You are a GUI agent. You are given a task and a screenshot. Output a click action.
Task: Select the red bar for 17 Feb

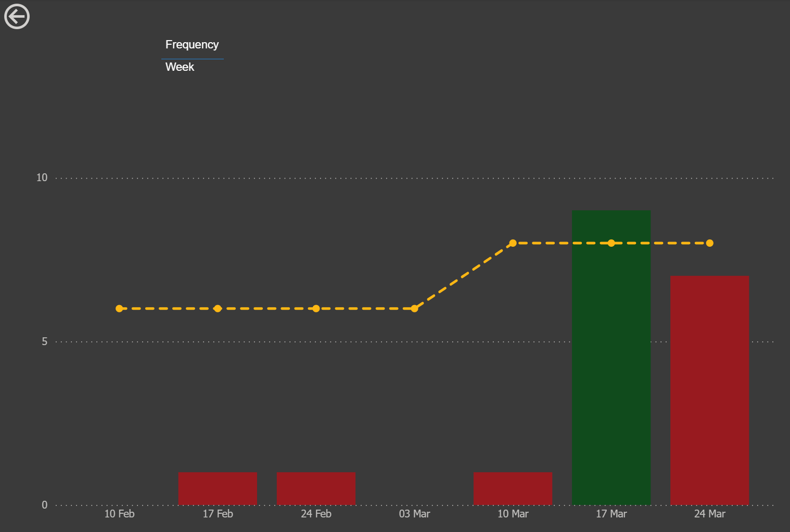(x=218, y=488)
